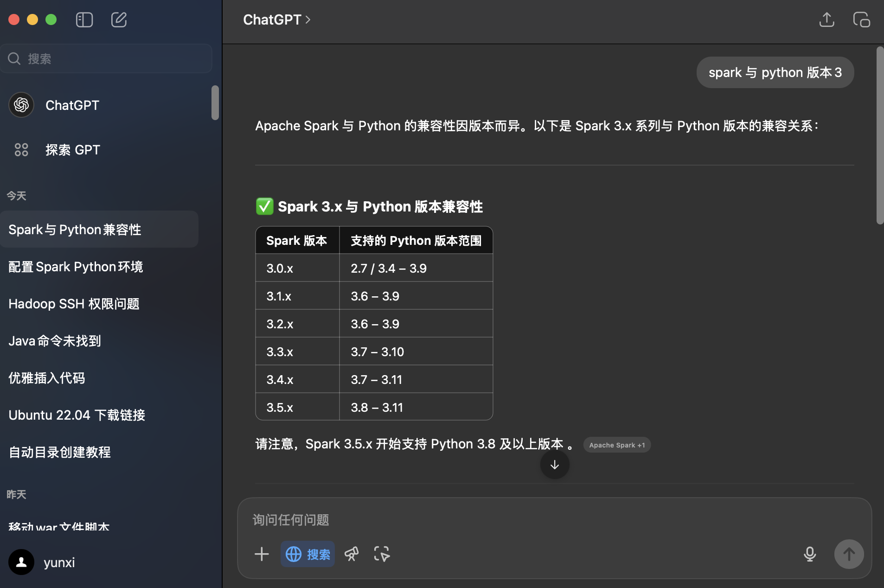Click the 今天 section label
The image size is (884, 588).
pos(16,196)
